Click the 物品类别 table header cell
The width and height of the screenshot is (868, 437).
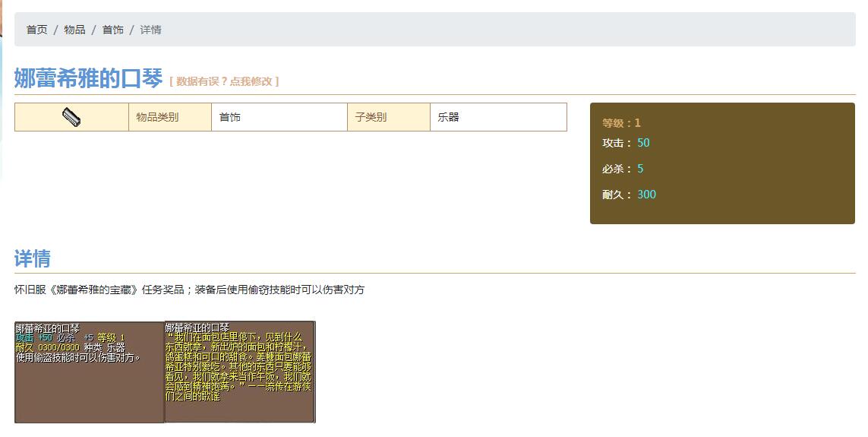157,117
